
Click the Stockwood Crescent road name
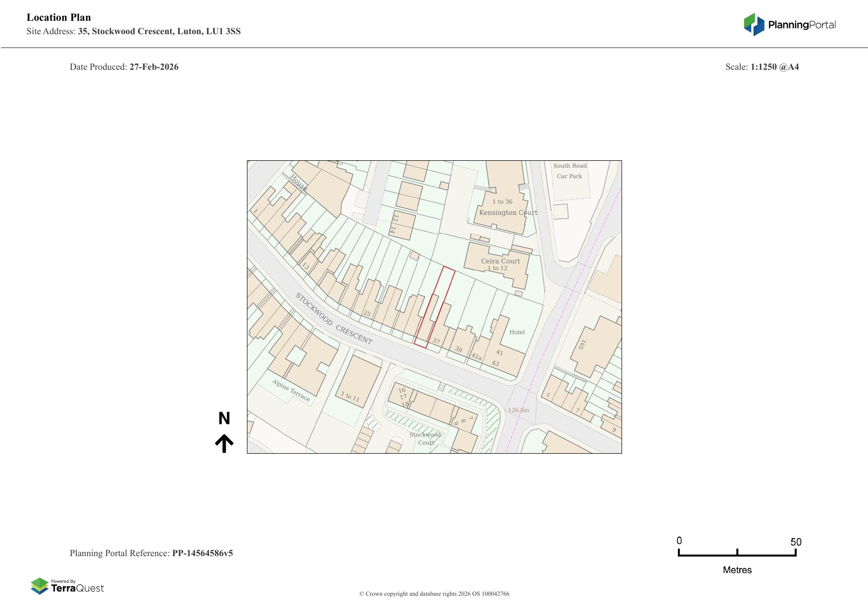(x=334, y=319)
